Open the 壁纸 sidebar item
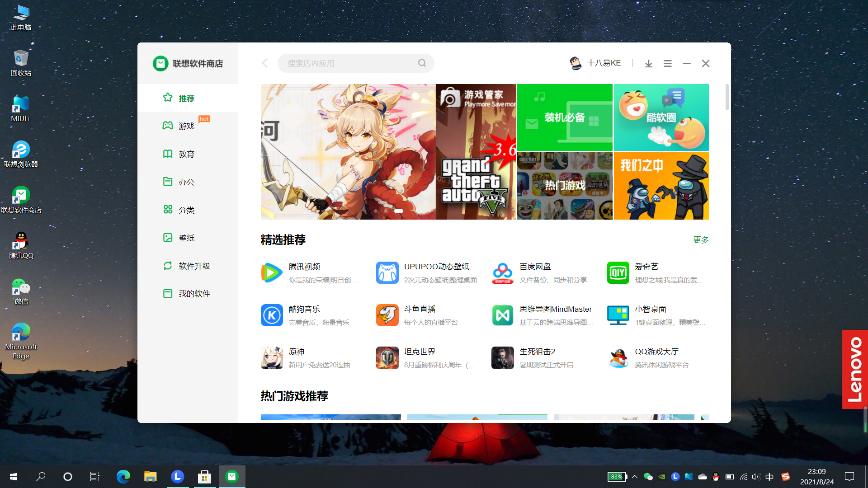 click(x=188, y=238)
